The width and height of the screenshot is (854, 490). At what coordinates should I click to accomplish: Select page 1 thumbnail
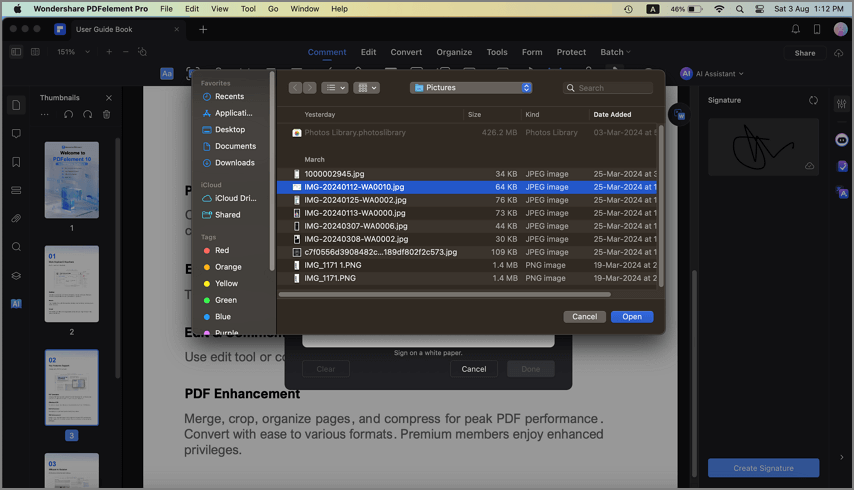[72, 180]
